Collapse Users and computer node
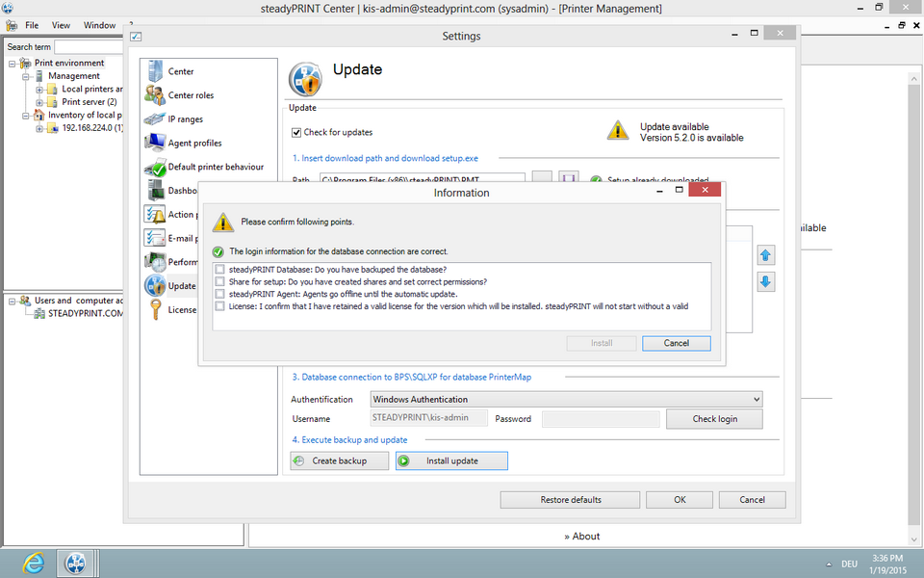This screenshot has width=924, height=578. (x=12, y=301)
